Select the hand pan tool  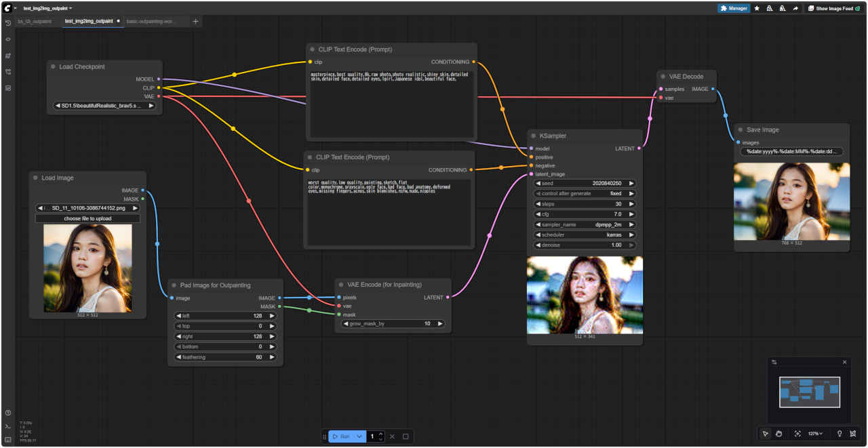coord(779,434)
